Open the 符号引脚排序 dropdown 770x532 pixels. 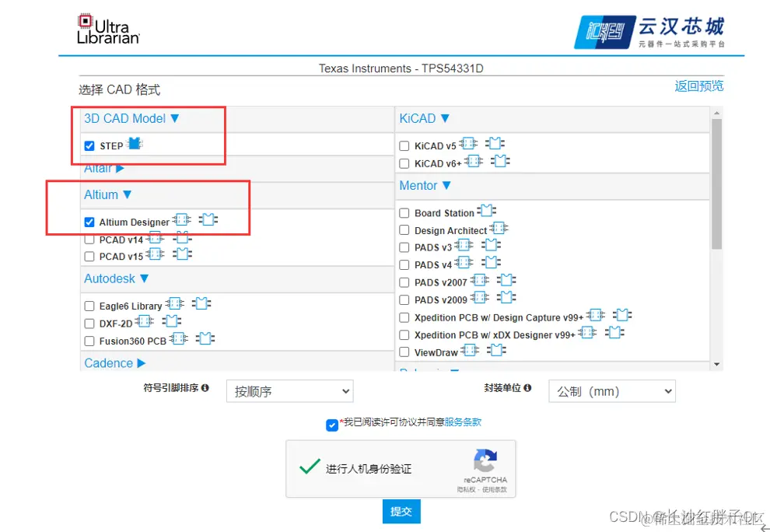click(x=290, y=391)
